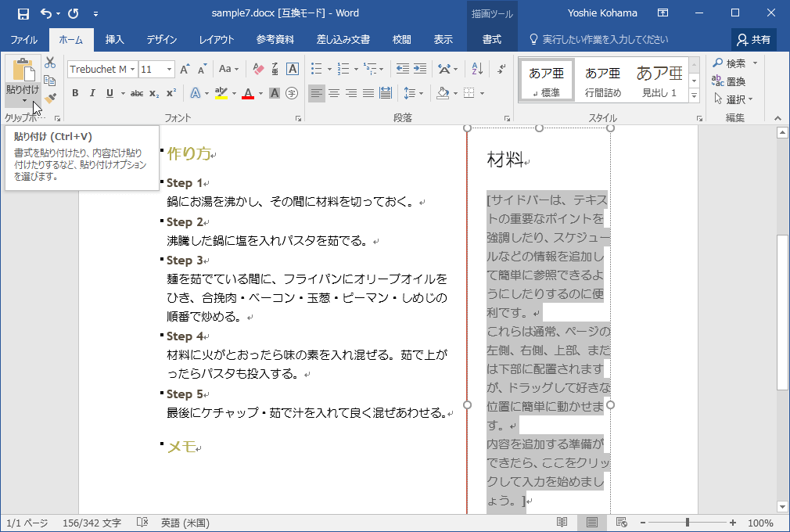
Task: Toggle Italic formatting
Action: coord(92,93)
